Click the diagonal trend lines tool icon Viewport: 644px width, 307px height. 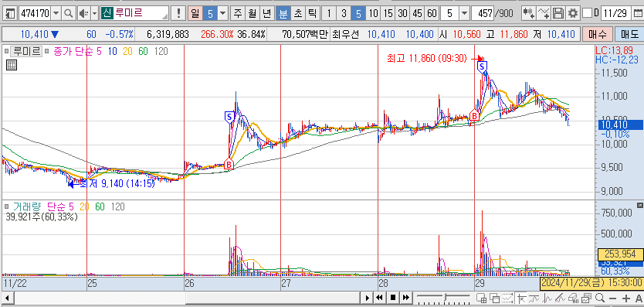[561, 298]
